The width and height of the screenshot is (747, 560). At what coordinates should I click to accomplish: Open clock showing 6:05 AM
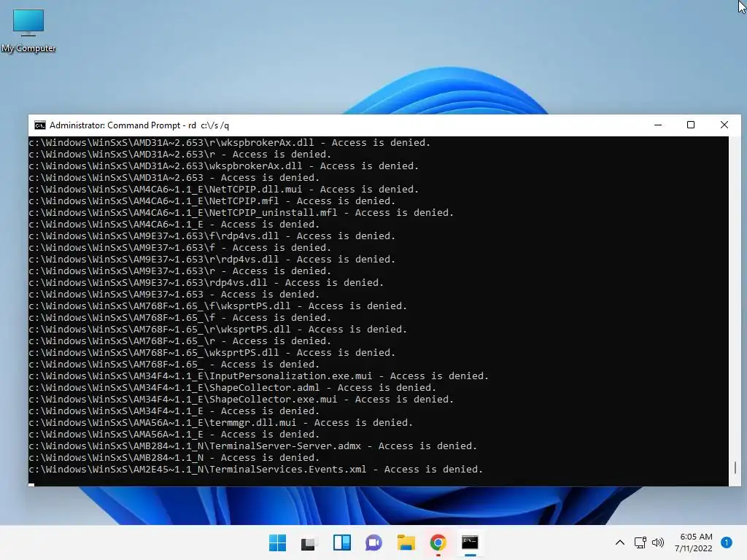pyautogui.click(x=694, y=542)
